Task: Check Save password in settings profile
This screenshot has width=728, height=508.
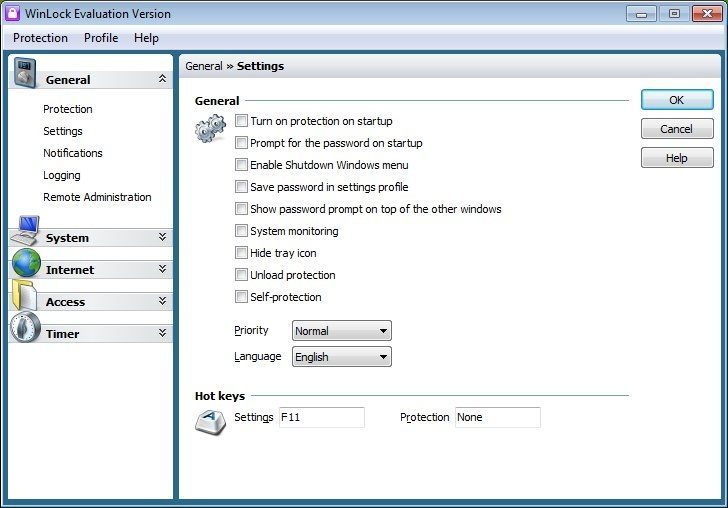Action: (x=241, y=187)
